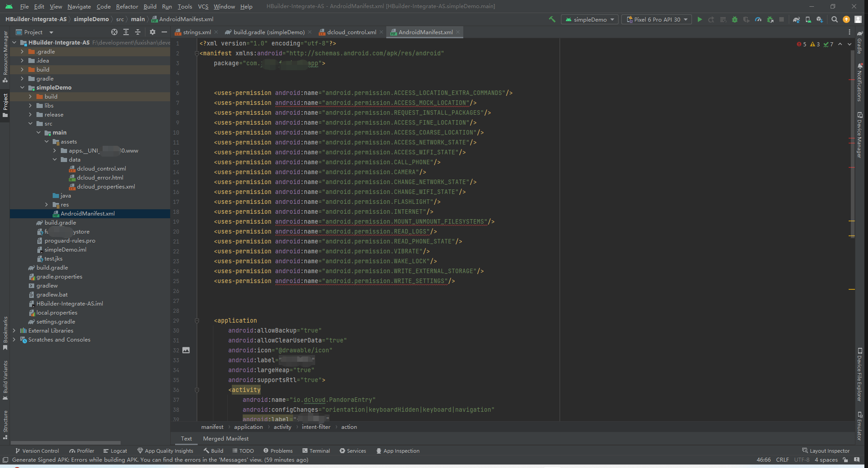868x468 pixels.
Task: Jump to next highlighted error arrow
Action: tap(850, 44)
